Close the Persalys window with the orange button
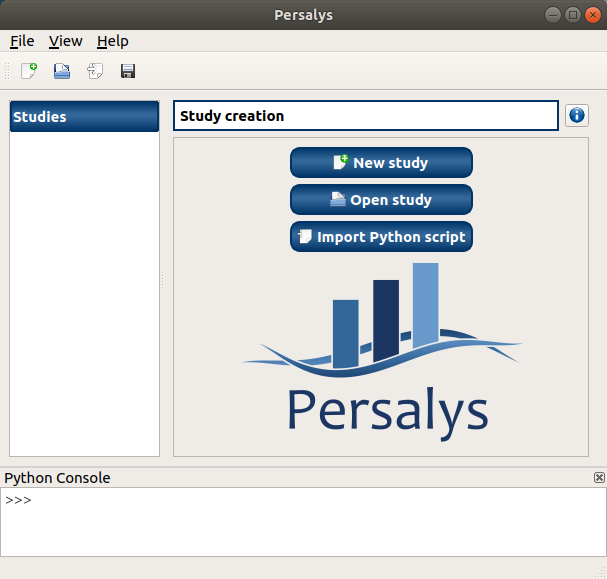607x579 pixels. (591, 14)
